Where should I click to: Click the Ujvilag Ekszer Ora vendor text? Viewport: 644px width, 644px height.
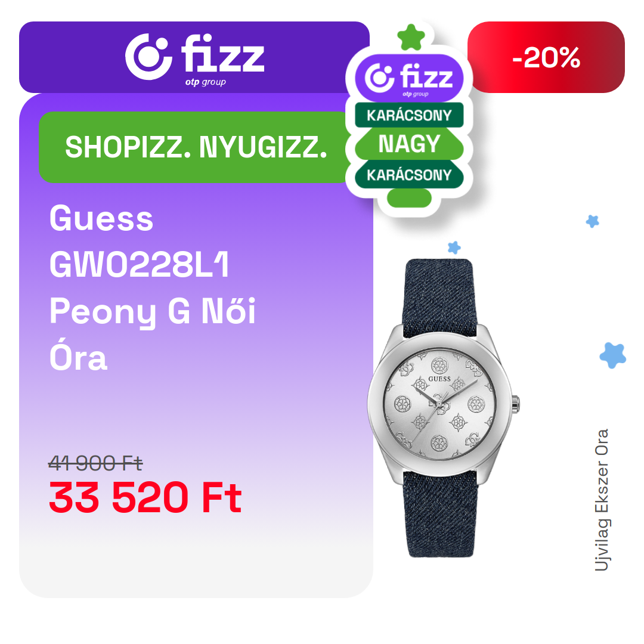602,500
